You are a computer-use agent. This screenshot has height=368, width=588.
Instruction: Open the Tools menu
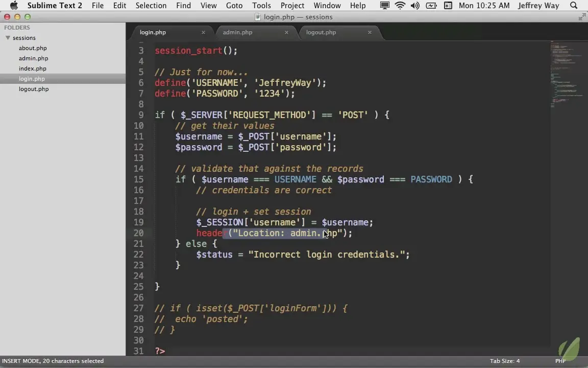point(261,6)
